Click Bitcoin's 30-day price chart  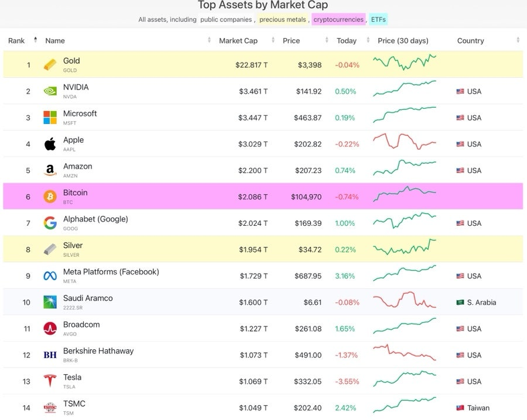click(404, 194)
